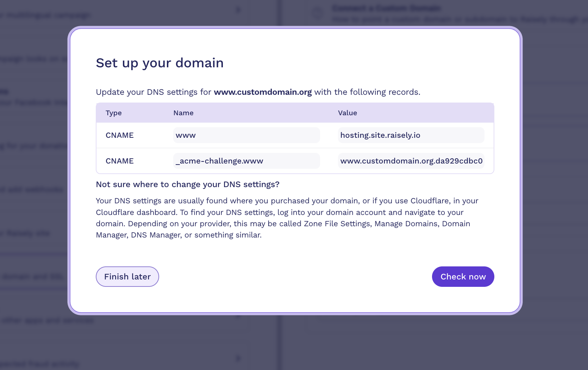Select the first row CNAME type cell
Image resolution: width=588 pixels, height=370 pixels.
point(120,135)
